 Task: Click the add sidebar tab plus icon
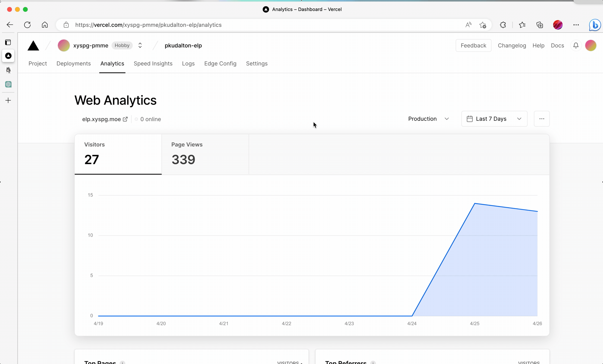point(8,100)
